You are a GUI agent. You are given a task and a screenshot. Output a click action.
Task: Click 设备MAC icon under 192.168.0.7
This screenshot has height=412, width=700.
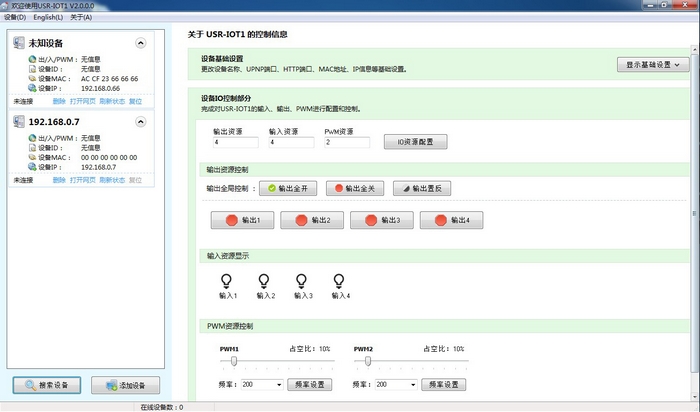click(32, 157)
